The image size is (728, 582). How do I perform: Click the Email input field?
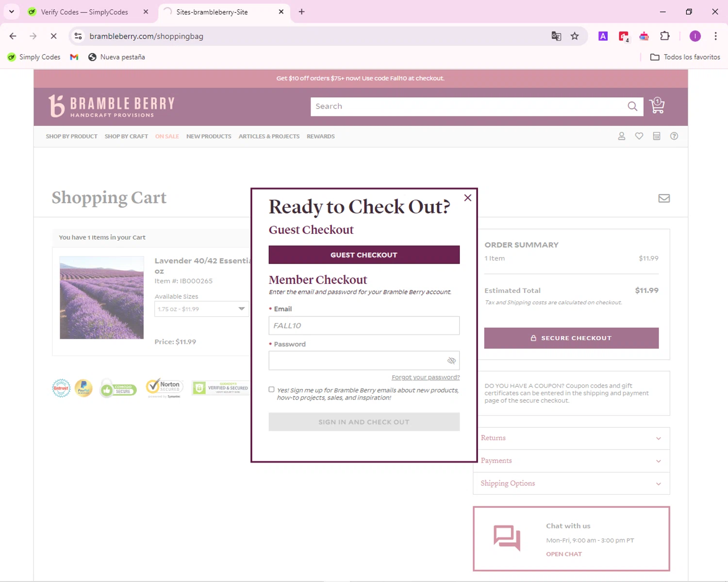pyautogui.click(x=364, y=325)
